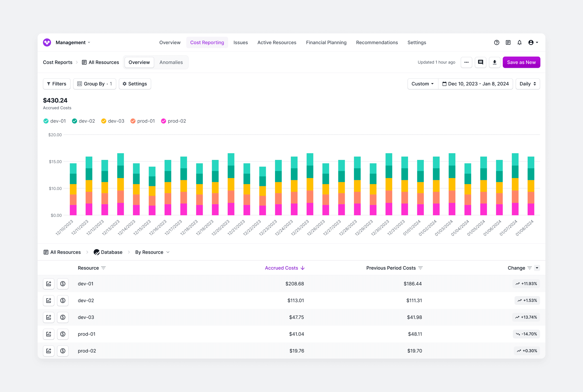The width and height of the screenshot is (583, 392).
Task: Click the Database breadcrumb icon
Action: (96, 252)
